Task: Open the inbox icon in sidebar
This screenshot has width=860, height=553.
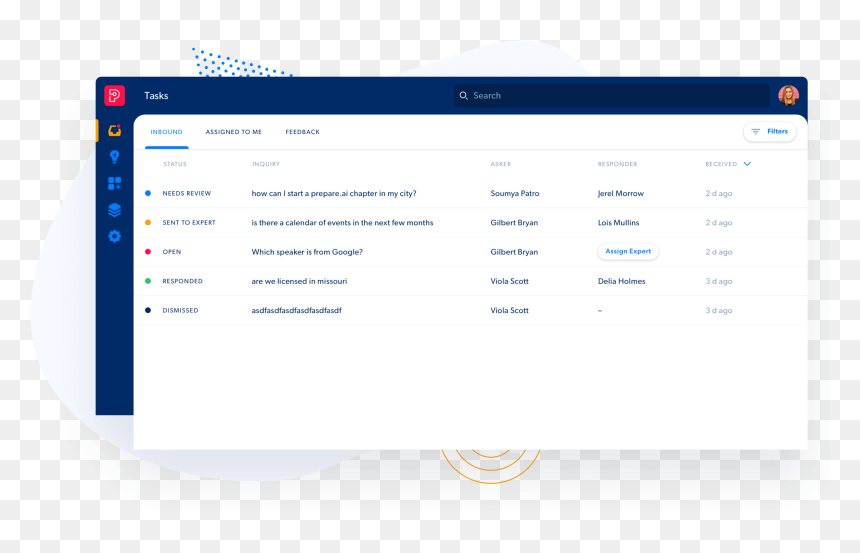Action: point(114,131)
